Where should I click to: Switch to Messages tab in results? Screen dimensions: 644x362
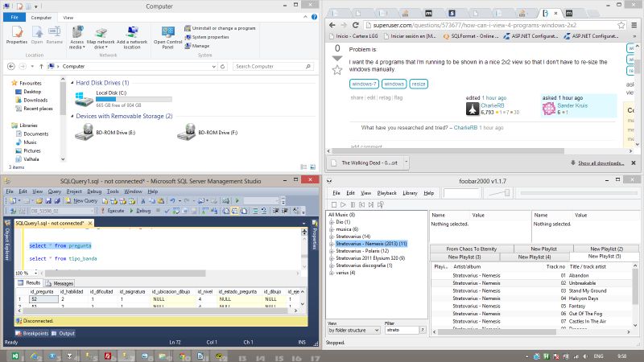coord(60,283)
